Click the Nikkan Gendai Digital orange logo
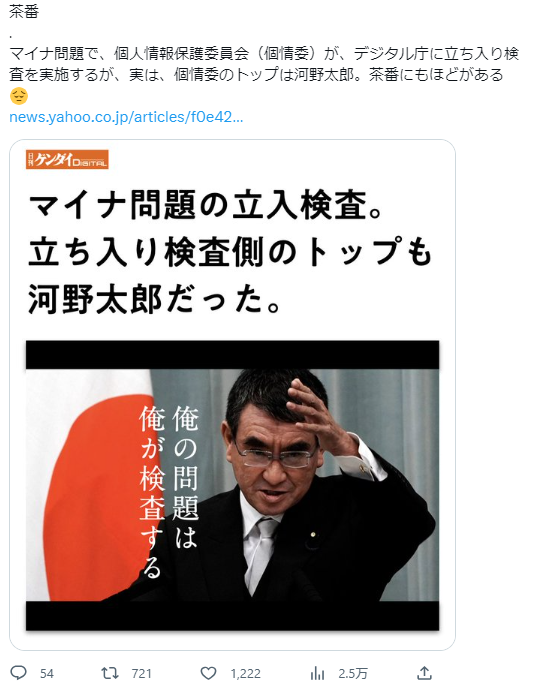 67,159
